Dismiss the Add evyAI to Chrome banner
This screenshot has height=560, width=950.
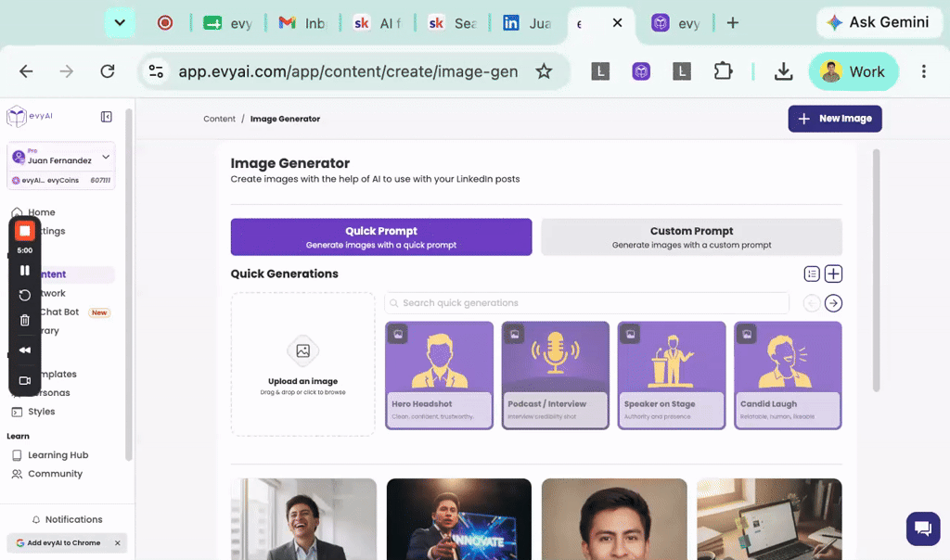coord(118,543)
